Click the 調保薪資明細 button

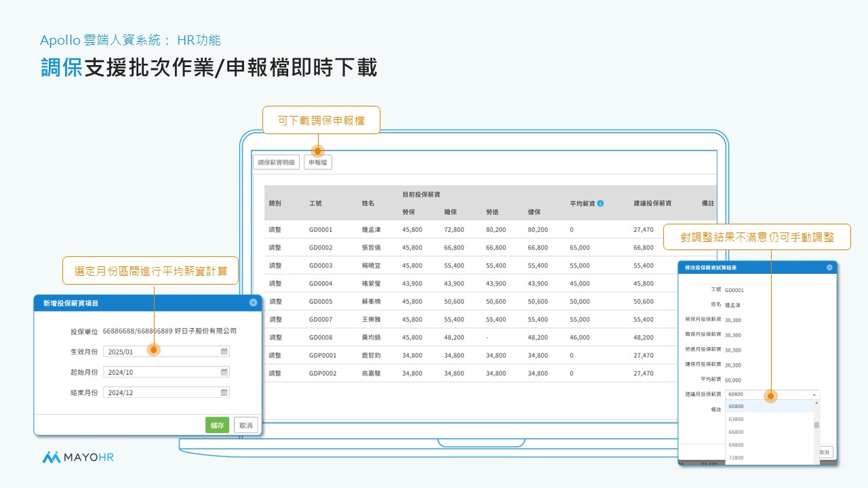pos(276,163)
